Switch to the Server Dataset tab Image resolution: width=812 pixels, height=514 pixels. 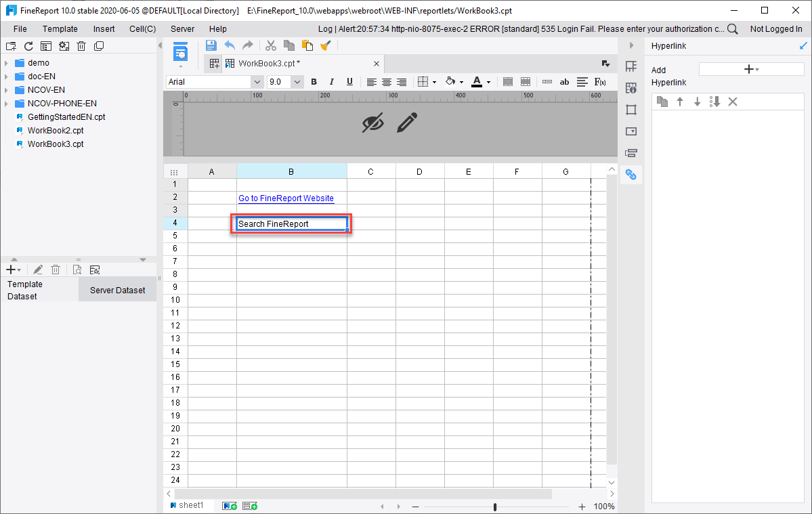click(x=117, y=289)
